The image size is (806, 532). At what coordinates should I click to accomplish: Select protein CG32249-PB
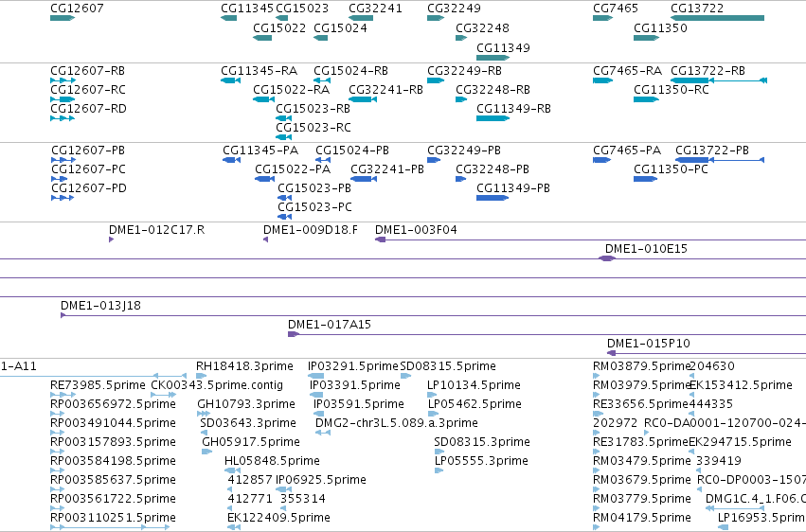pyautogui.click(x=464, y=150)
